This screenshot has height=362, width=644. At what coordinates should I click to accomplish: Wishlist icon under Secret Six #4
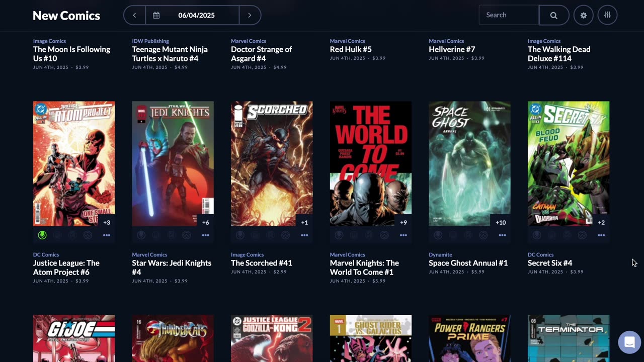tap(582, 235)
